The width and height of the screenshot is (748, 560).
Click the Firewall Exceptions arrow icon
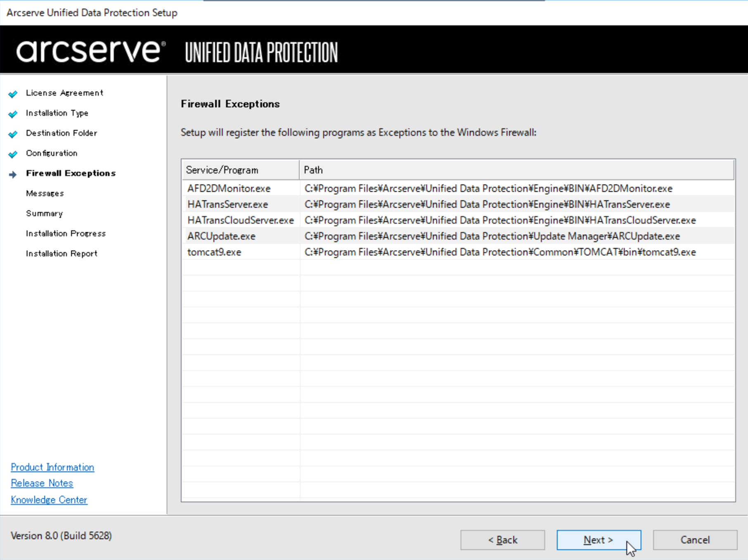click(x=13, y=175)
